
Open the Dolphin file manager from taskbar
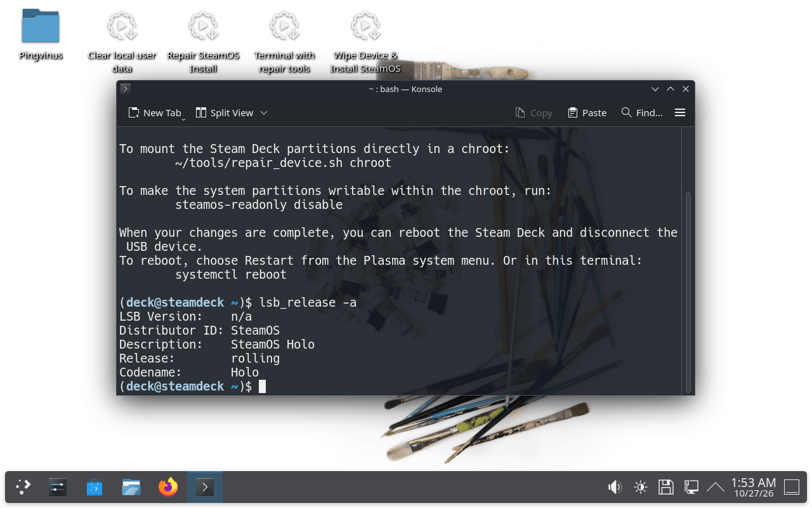tap(131, 487)
